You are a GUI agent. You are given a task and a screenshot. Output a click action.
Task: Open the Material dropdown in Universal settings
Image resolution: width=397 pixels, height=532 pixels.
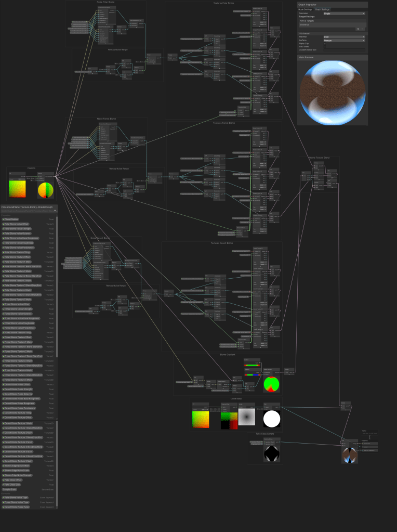click(x=344, y=37)
